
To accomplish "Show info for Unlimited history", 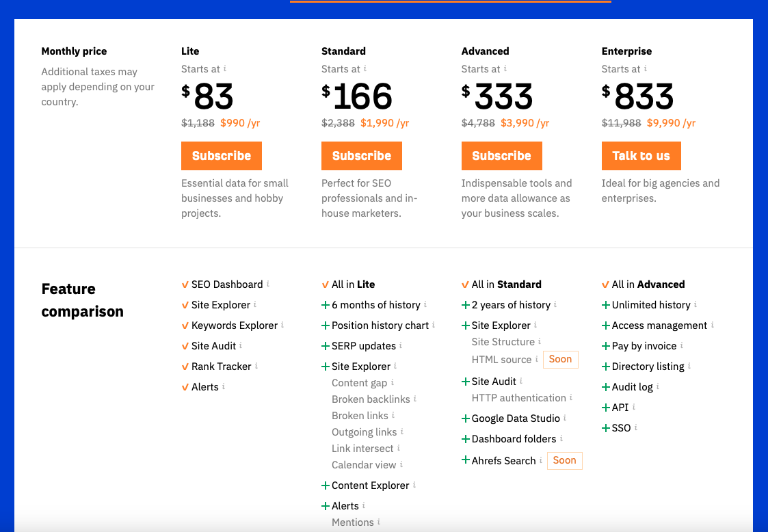I will [696, 304].
